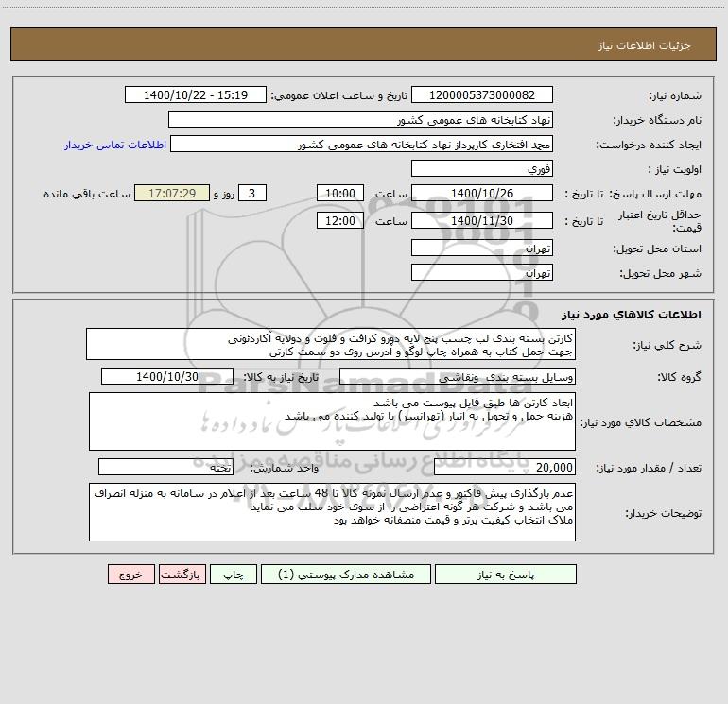Click the ساعت باقی مانده label
Screen dimensions: 728x704
pos(87,194)
